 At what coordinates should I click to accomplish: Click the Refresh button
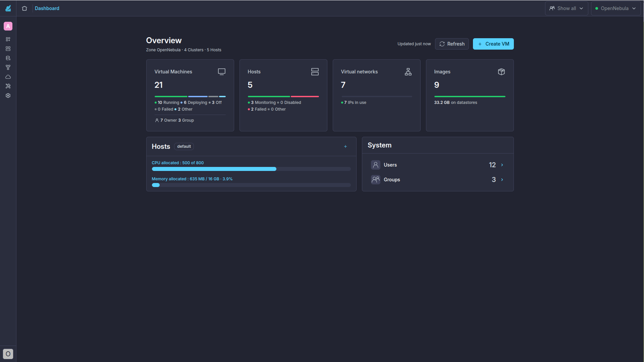point(452,44)
